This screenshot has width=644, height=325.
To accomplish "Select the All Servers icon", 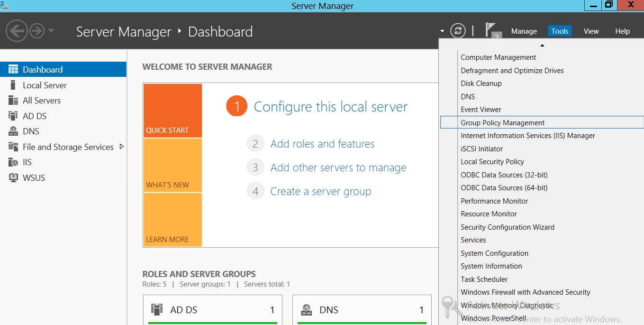I will coord(13,101).
